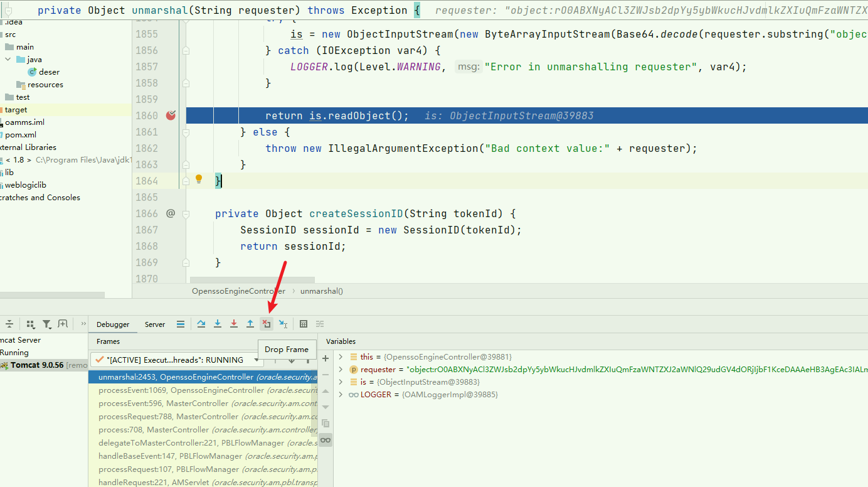Expand the 'this' variable node

[341, 356]
